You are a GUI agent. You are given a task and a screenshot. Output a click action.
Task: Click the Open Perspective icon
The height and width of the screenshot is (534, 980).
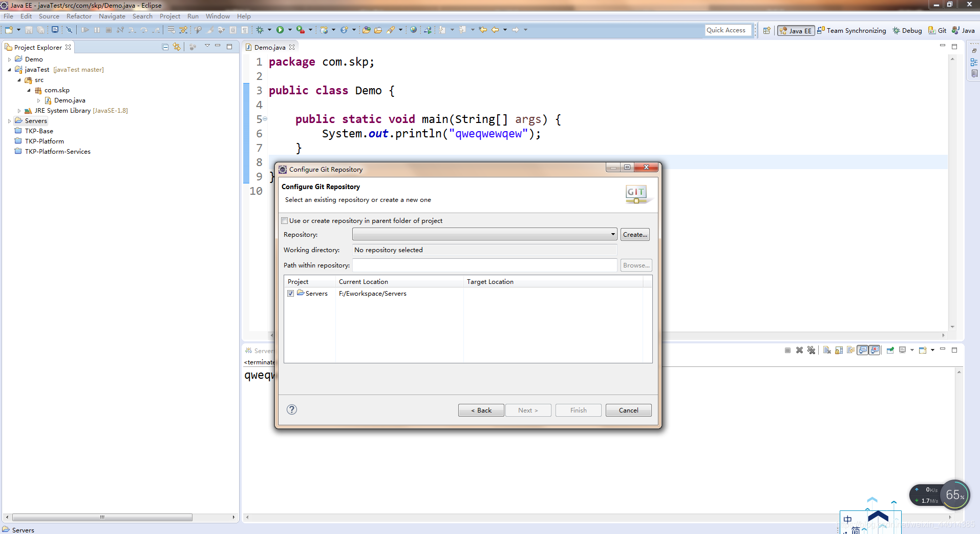point(766,30)
